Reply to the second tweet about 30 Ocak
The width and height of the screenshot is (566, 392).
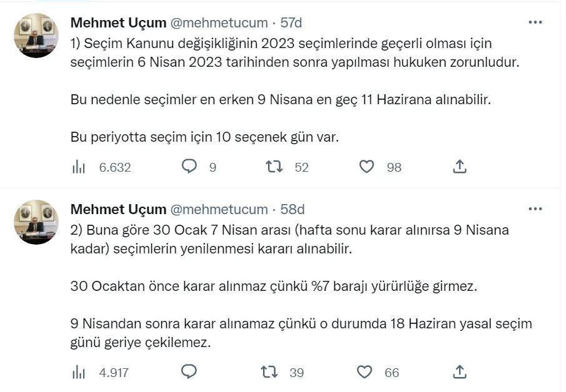click(189, 372)
